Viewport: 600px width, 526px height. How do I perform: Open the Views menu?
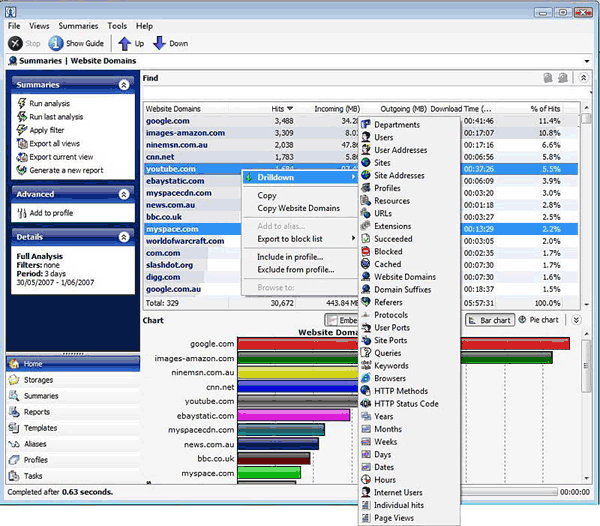click(x=39, y=26)
